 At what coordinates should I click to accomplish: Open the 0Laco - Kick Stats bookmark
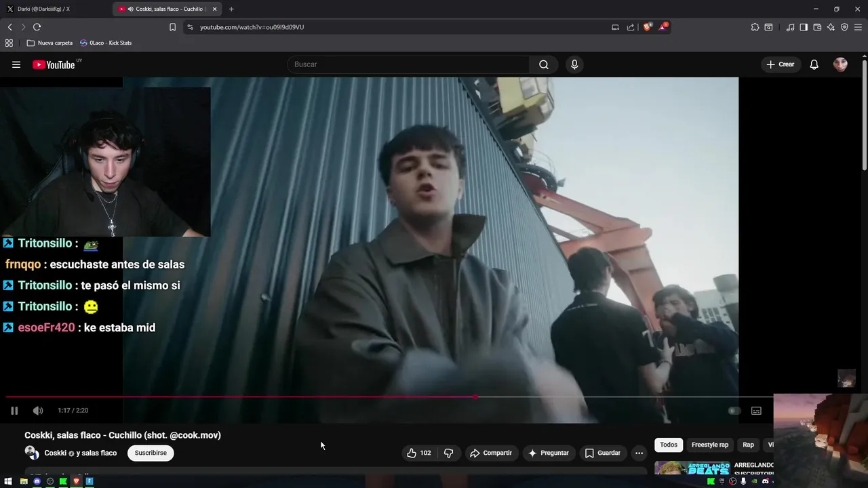coord(106,43)
